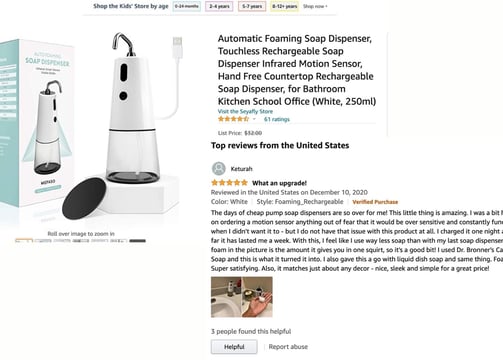
Task: Open the 61 ratings link
Action: [x=277, y=119]
